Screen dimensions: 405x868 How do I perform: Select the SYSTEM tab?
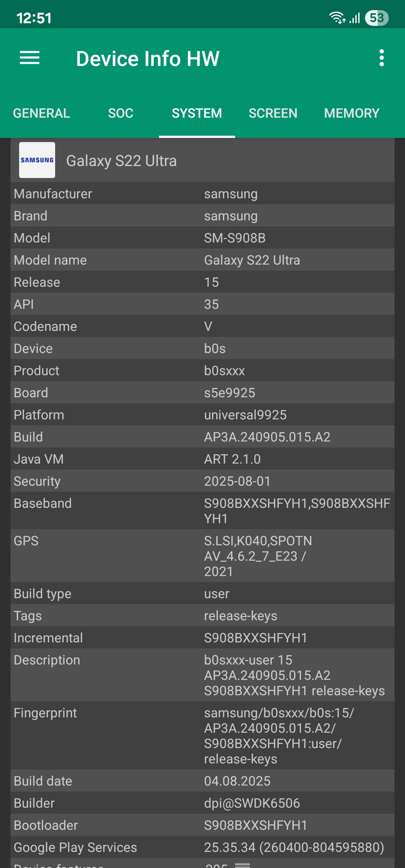click(197, 113)
